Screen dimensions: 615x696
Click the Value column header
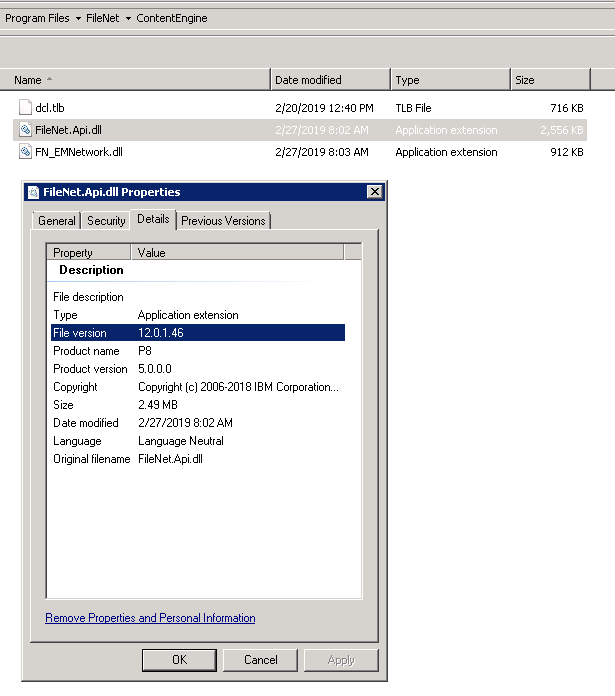(237, 252)
